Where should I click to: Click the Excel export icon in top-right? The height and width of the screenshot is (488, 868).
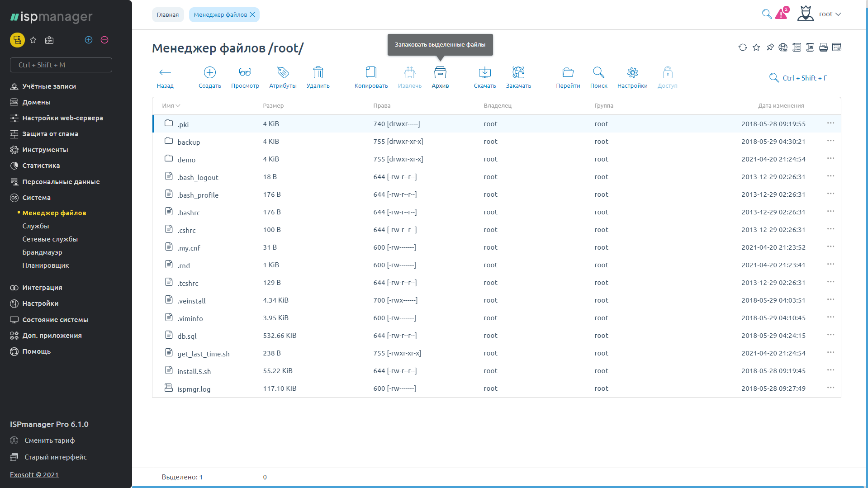tap(810, 47)
